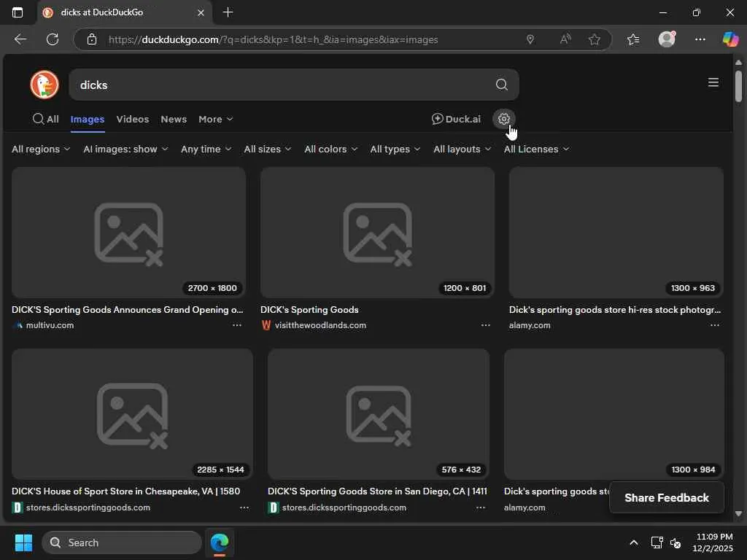Screen dimensions: 747x560
Task: Expand All types filter
Action: point(395,149)
